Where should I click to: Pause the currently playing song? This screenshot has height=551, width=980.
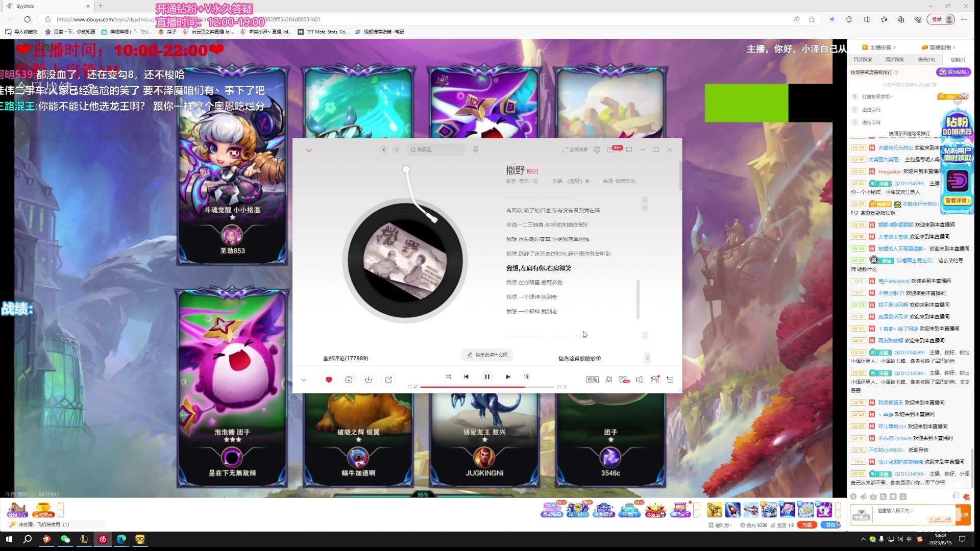tap(487, 377)
